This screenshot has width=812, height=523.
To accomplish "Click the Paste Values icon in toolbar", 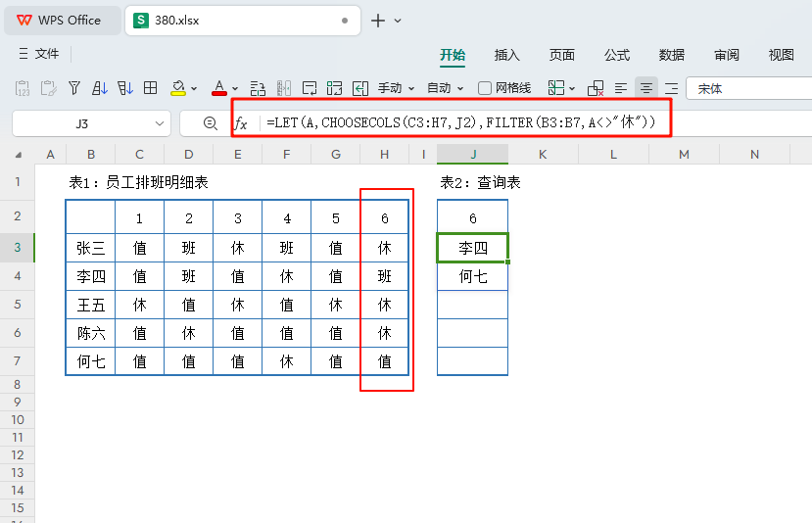I will pyautogui.click(x=23, y=88).
